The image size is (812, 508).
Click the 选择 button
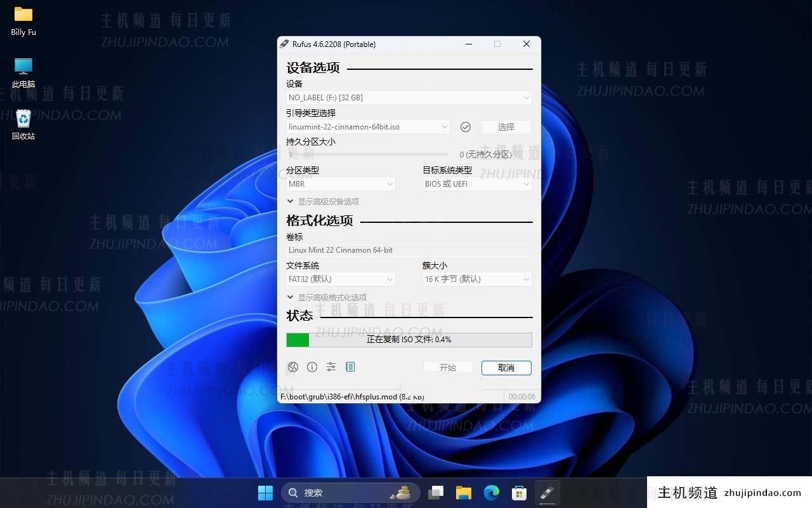click(506, 127)
